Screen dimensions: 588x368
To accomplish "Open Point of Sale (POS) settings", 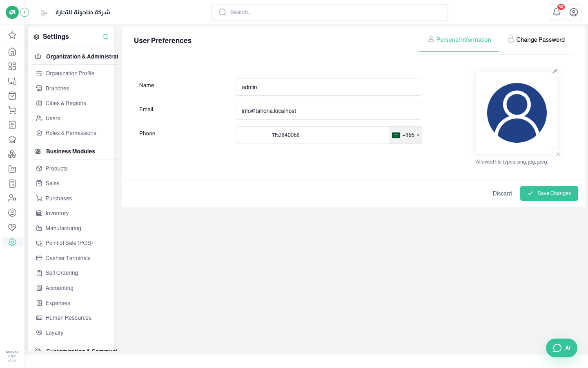I will [x=69, y=243].
